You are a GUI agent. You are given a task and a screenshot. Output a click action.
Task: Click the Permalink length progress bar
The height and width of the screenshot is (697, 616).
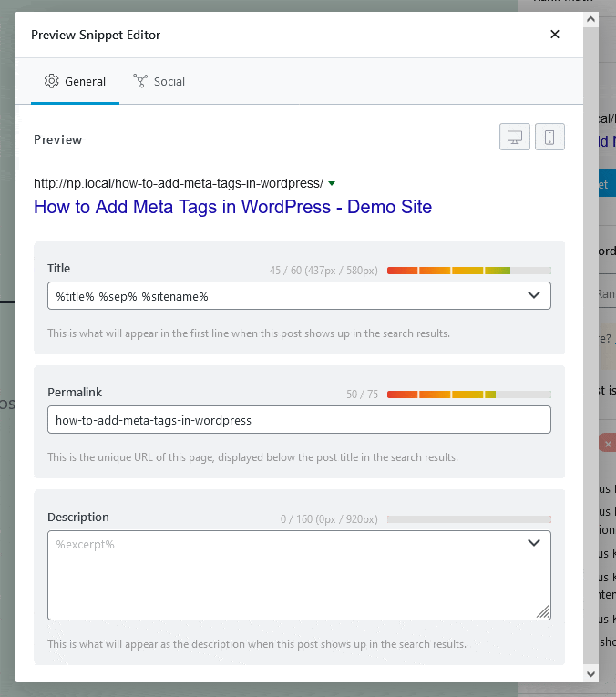point(469,395)
